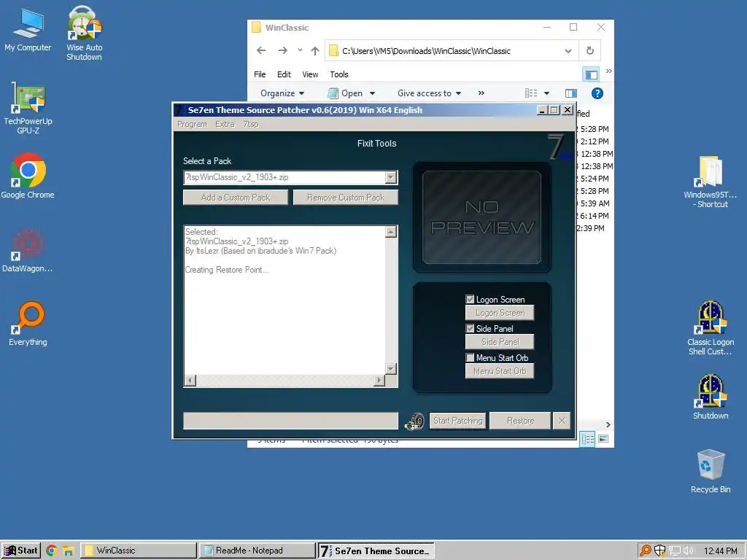747x560 pixels.
Task: Click log box scroll right arrow
Action: point(379,381)
